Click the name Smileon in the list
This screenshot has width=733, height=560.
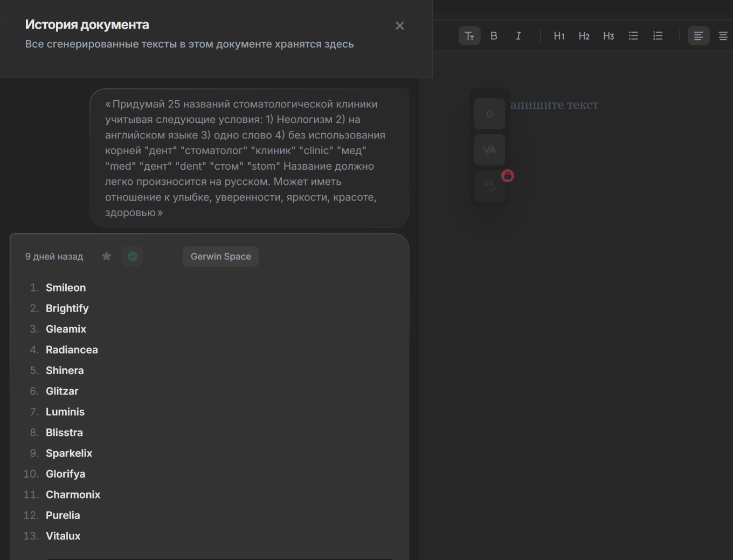point(66,288)
